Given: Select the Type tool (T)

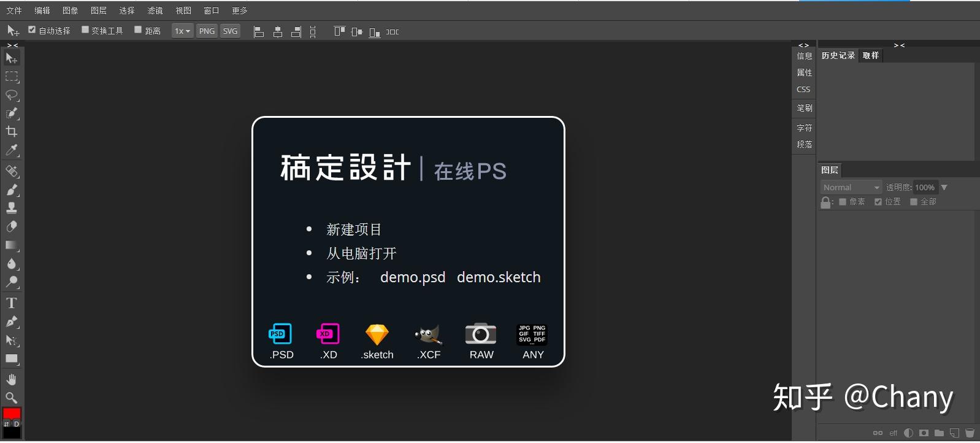Looking at the screenshot, I should (12, 303).
